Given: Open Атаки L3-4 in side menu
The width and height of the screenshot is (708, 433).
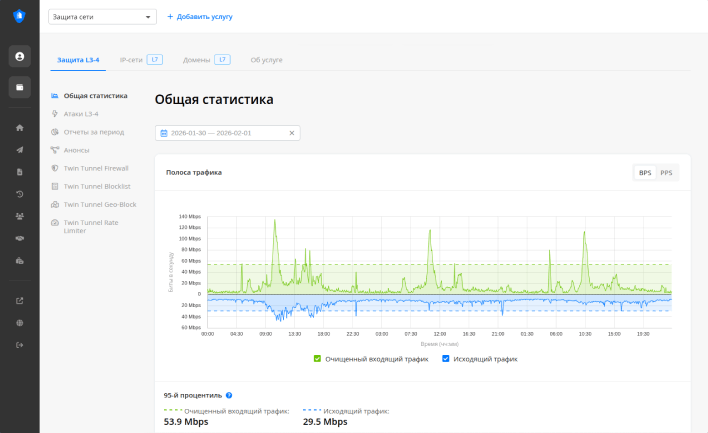Looking at the screenshot, I should pyautogui.click(x=81, y=114).
